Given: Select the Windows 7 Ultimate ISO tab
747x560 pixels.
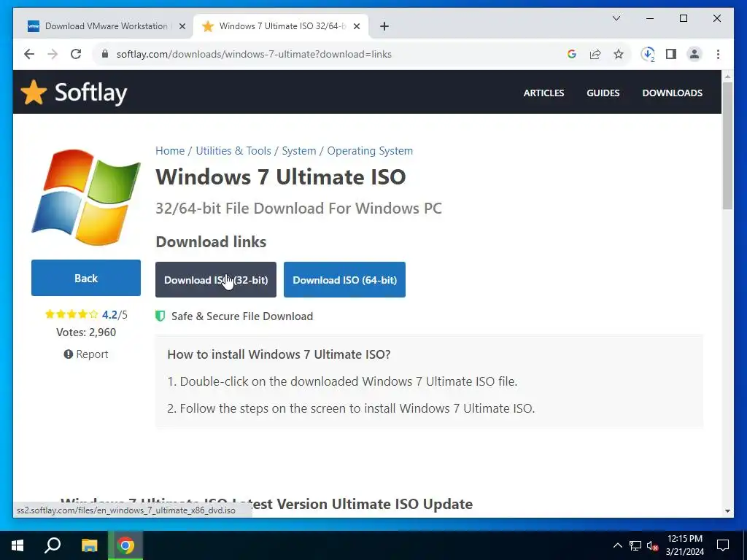Looking at the screenshot, I should (x=281, y=26).
